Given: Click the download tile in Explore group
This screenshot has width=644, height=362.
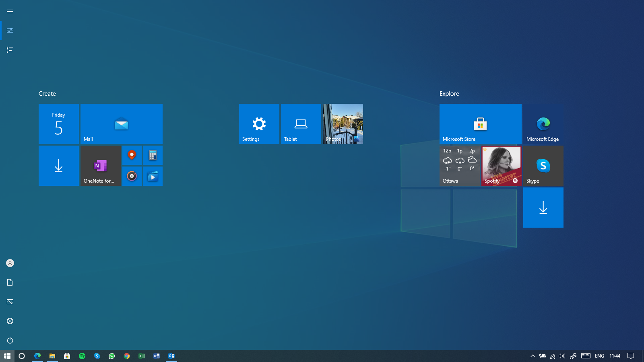Looking at the screenshot, I should (543, 208).
